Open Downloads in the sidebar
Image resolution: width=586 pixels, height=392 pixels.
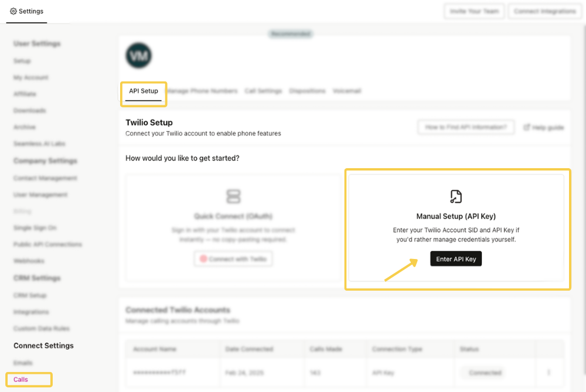29,110
